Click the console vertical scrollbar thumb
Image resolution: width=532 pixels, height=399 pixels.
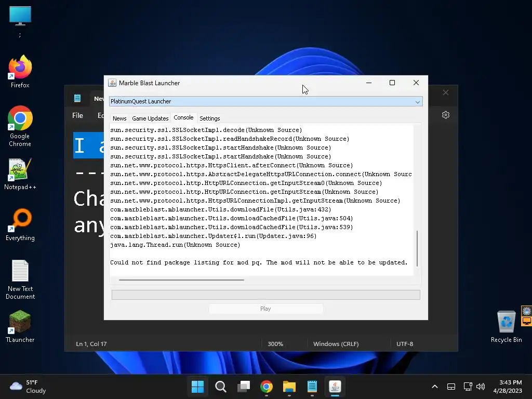[417, 248]
